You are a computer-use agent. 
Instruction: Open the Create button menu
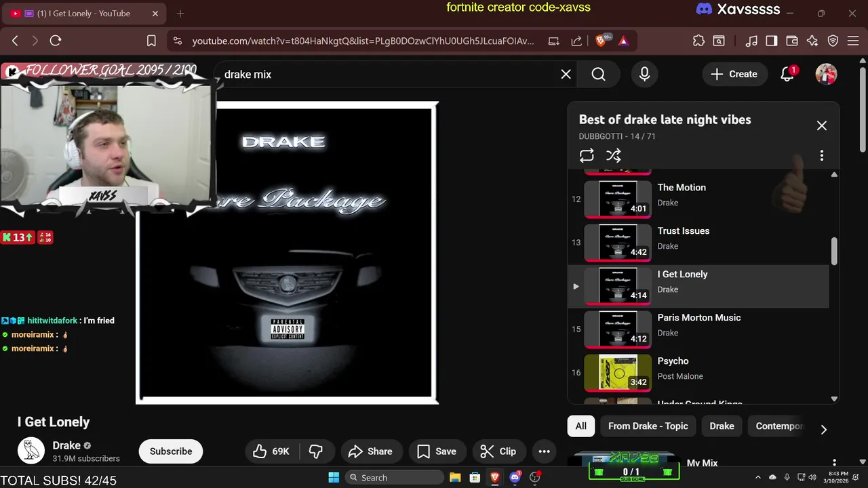tap(734, 74)
